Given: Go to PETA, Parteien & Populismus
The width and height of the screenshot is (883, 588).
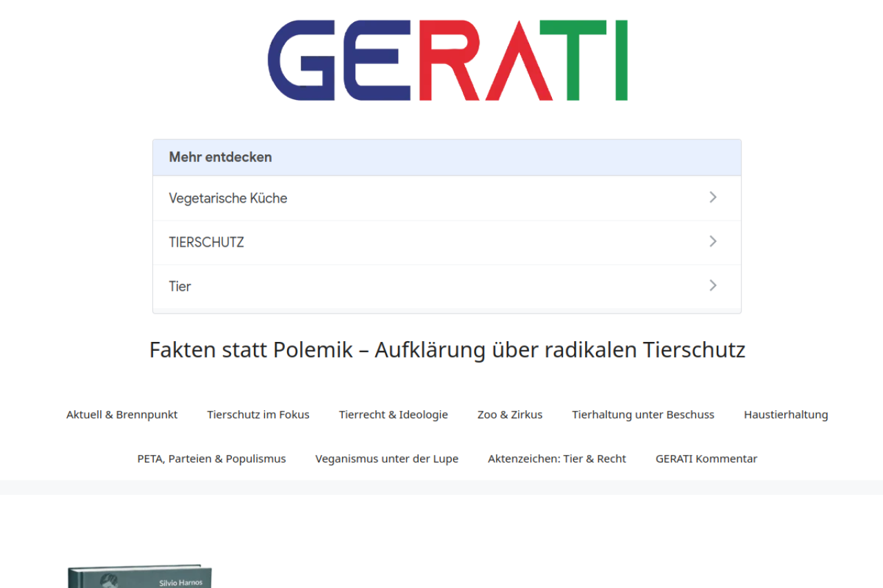Looking at the screenshot, I should point(212,458).
